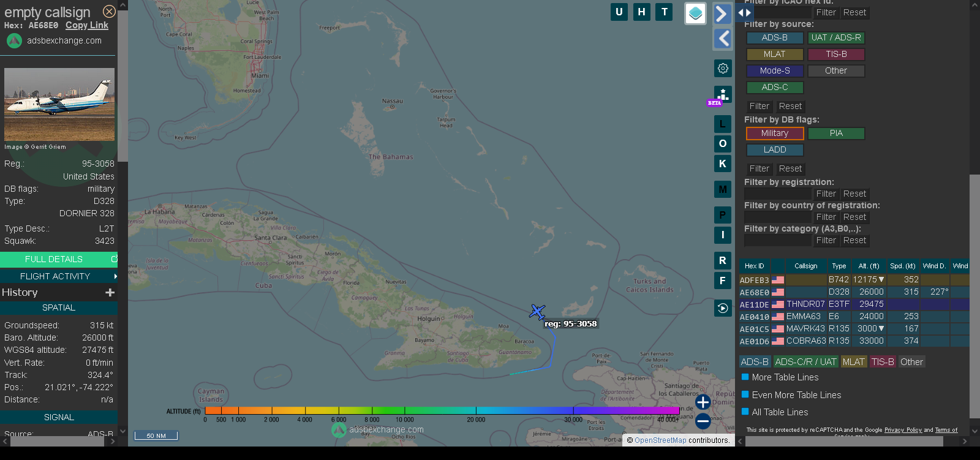
Task: Click Filter under source filters
Action: point(759,107)
